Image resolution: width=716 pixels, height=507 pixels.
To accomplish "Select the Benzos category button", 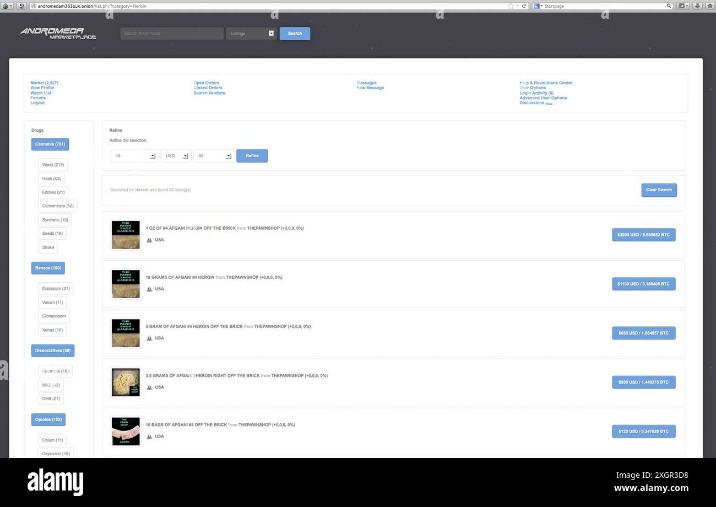I will [x=48, y=268].
